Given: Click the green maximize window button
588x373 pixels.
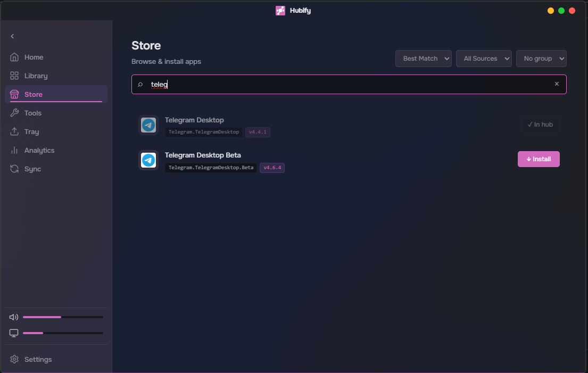Looking at the screenshot, I should (x=561, y=11).
